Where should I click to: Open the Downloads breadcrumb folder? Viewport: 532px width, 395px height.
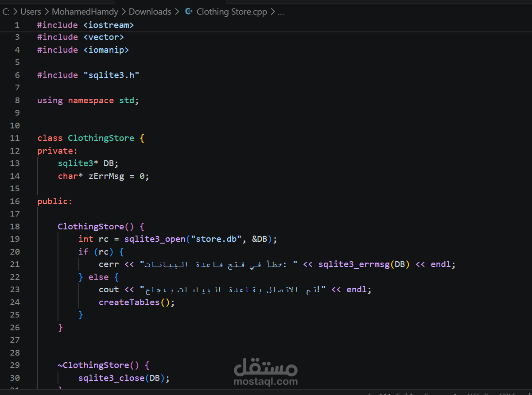point(150,12)
